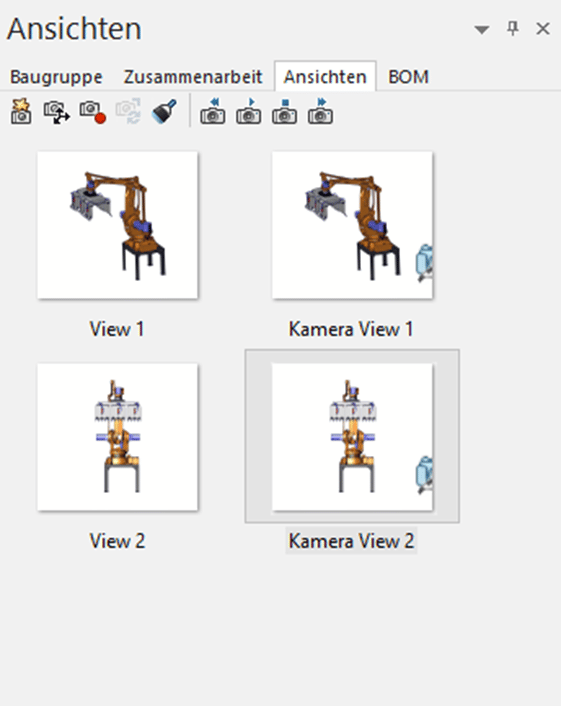Screen dimensions: 561x706
Task: Go to next view with fast-forward camera icon
Action: 321,111
